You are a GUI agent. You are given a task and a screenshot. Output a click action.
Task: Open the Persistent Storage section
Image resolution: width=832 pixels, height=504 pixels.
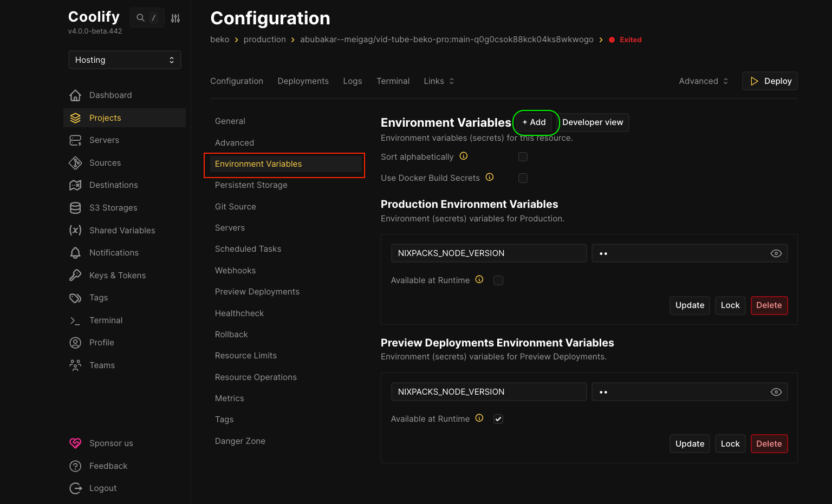251,185
